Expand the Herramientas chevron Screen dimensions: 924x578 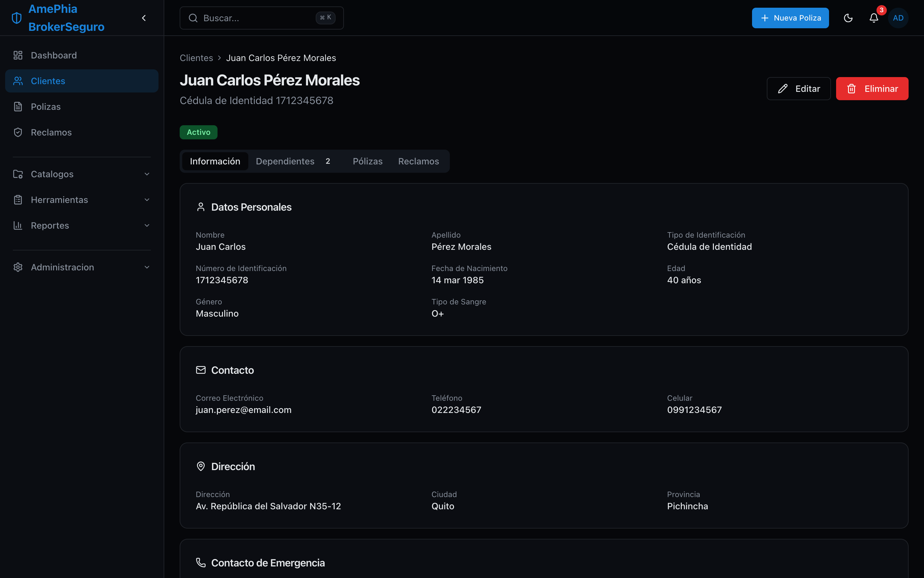(147, 199)
